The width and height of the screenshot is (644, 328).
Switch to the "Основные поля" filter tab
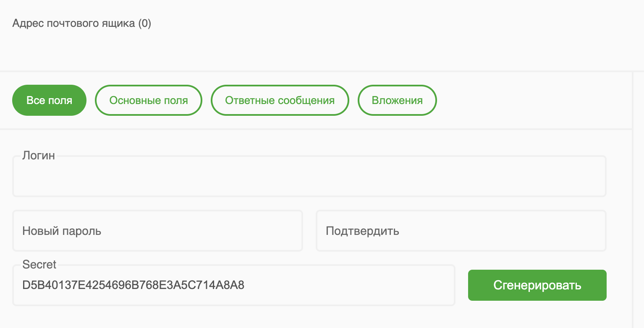tap(148, 100)
